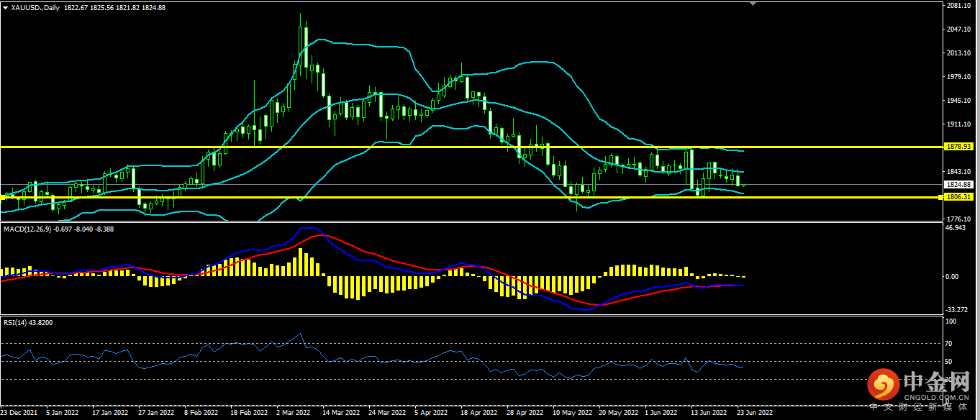Image resolution: width=980 pixels, height=420 pixels.
Task: Select the 1878.93 yellow price tag
Action: pos(961,147)
